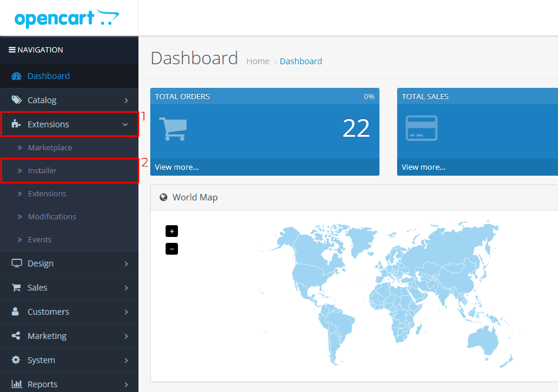Select Modifications in the sidebar

(52, 216)
